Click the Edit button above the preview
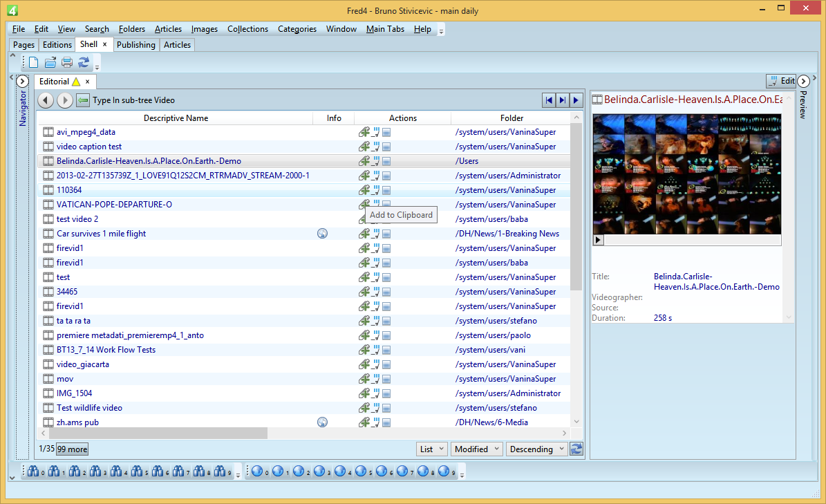 pos(780,81)
